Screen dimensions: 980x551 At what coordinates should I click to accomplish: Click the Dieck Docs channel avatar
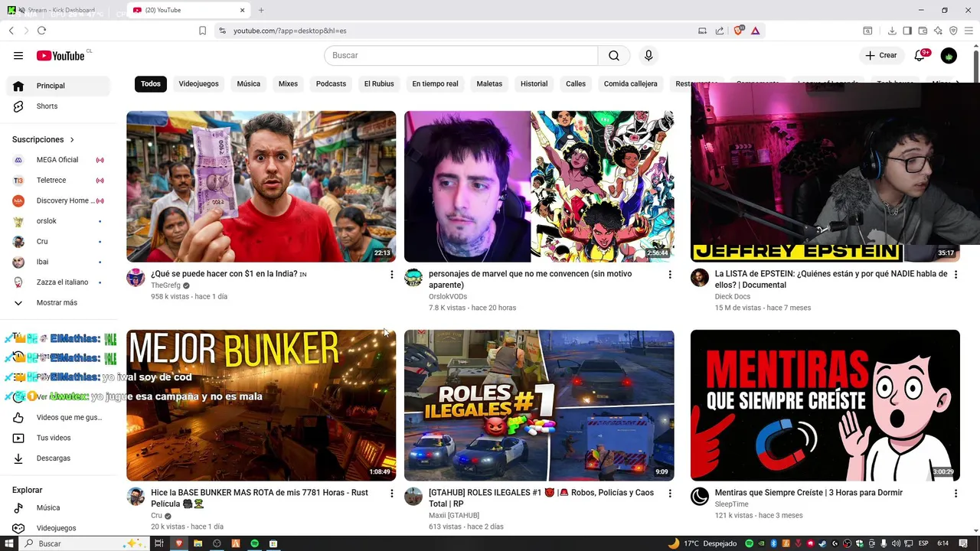click(700, 277)
